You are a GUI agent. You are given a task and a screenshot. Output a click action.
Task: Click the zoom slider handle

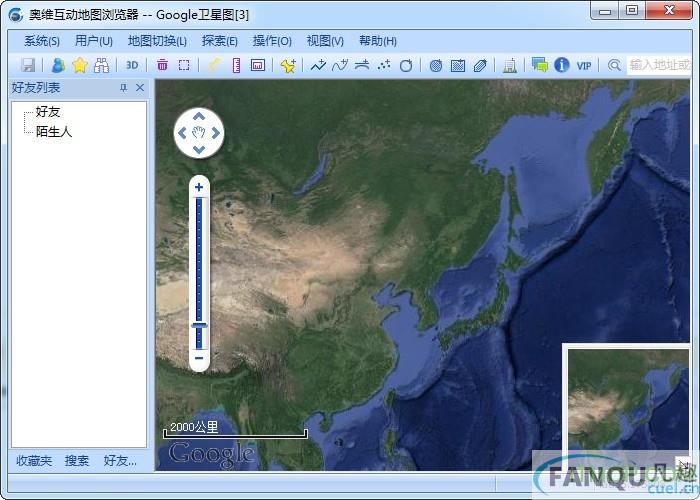pos(199,326)
